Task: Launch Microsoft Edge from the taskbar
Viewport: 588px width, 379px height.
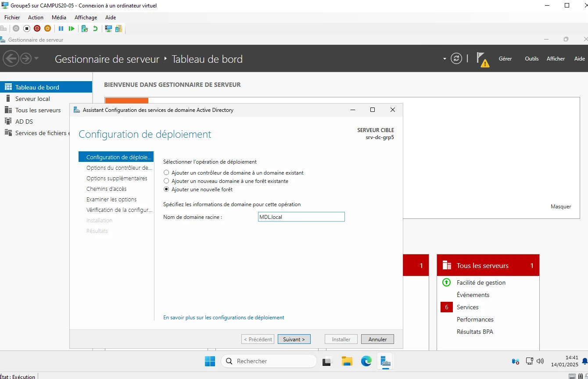Action: [366, 361]
